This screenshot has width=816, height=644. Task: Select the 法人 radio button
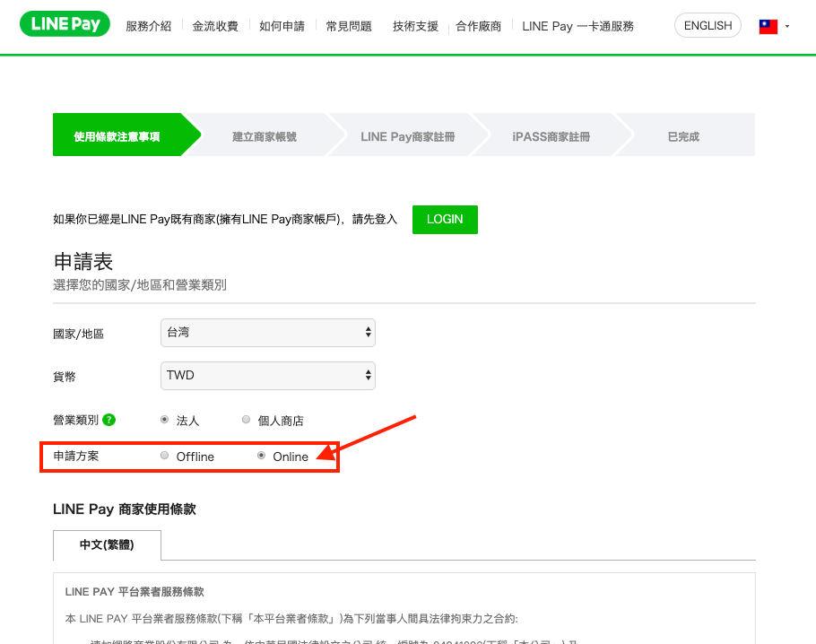[164, 420]
